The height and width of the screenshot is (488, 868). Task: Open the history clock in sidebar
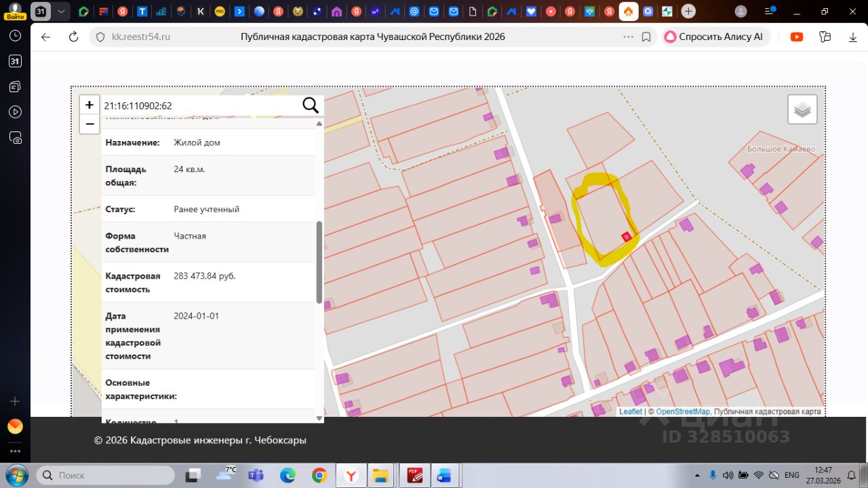point(15,36)
